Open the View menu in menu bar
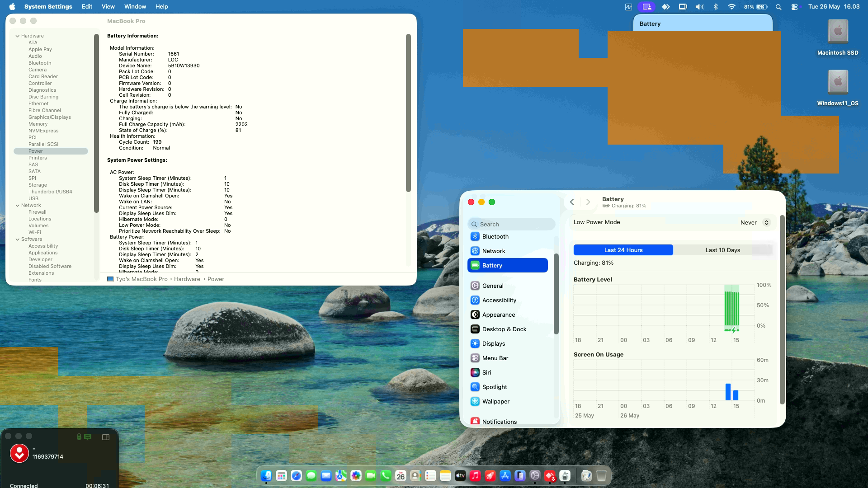The image size is (868, 488). pos(108,6)
